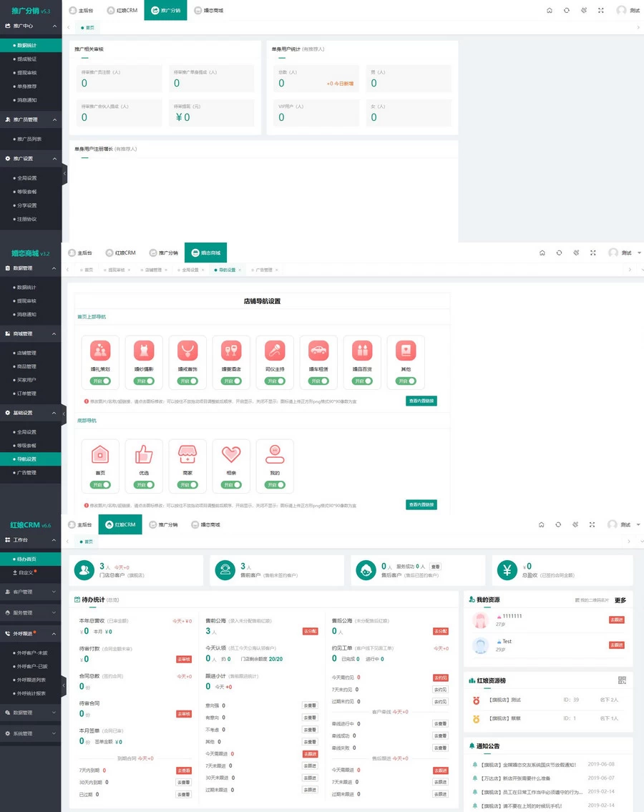The width and height of the screenshot is (644, 812).
Task: Open the 金牌婚恋交友系统国庆节放假通知 announcement
Action: 528,765
